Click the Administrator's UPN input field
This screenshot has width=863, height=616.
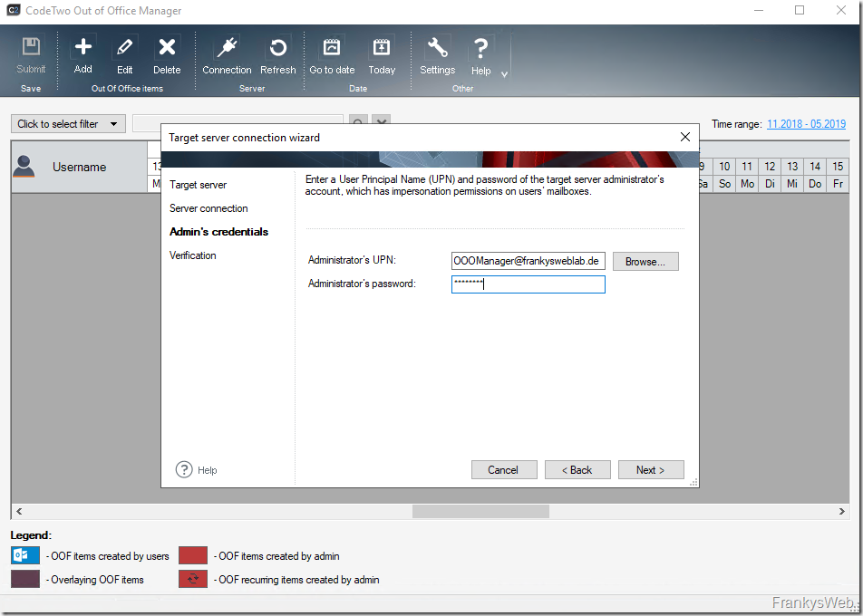(528, 261)
